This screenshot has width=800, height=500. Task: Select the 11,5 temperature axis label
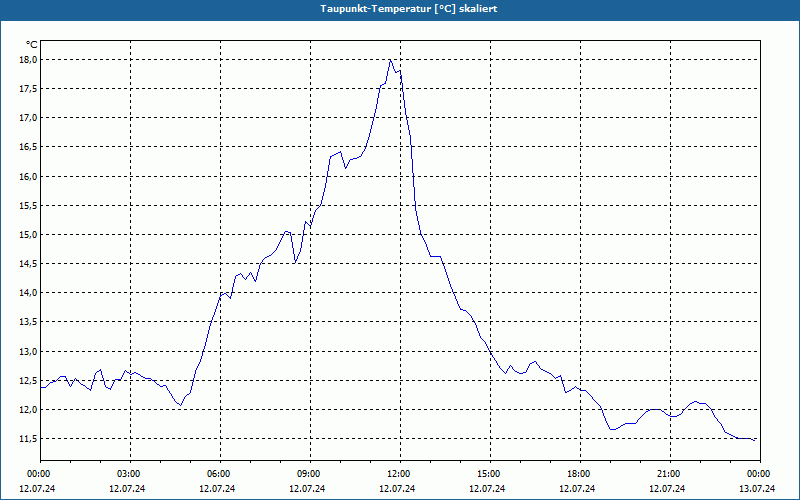click(29, 439)
